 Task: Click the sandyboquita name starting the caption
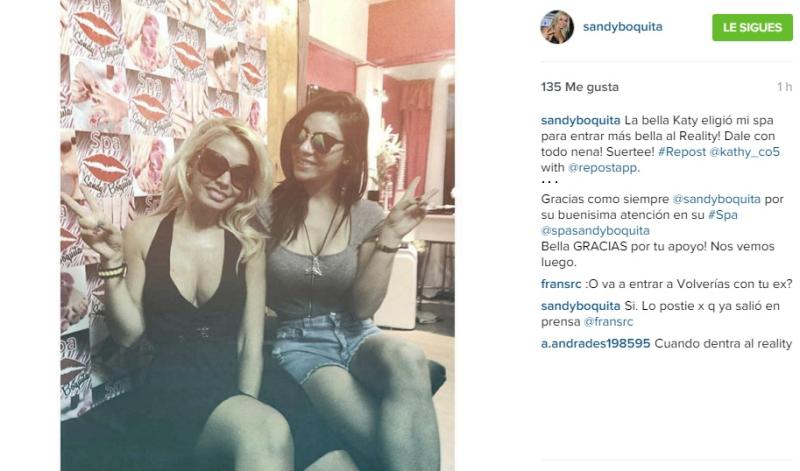point(581,120)
